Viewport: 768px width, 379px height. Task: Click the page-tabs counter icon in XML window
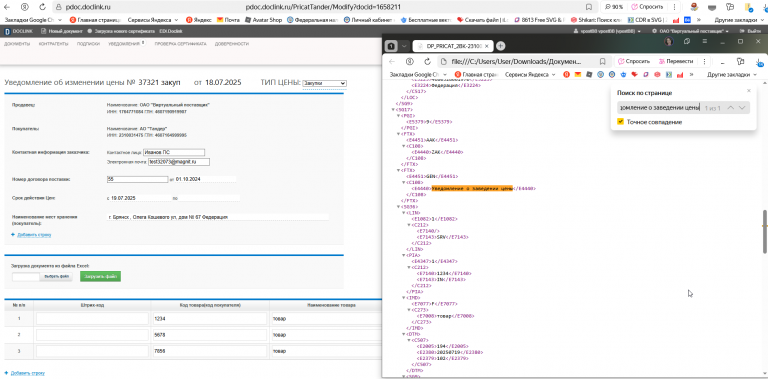tap(391, 46)
